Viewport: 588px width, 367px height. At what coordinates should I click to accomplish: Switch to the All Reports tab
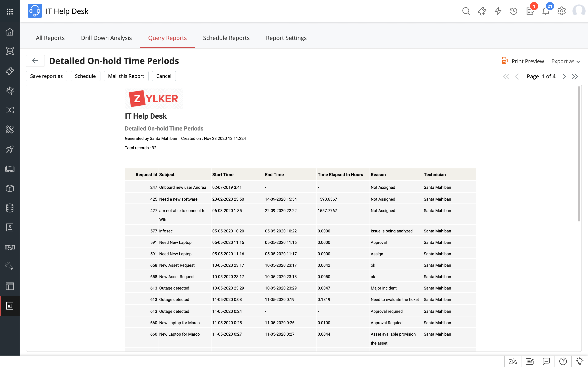click(50, 38)
